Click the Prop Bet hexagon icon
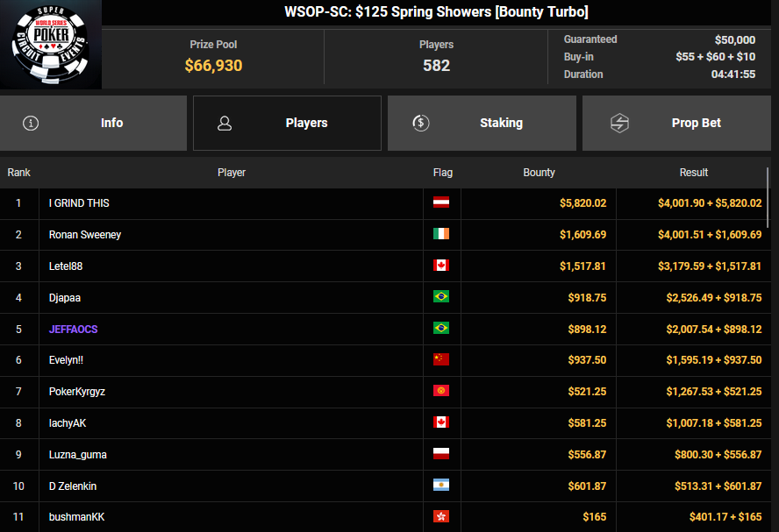The height and width of the screenshot is (532, 779). (619, 124)
